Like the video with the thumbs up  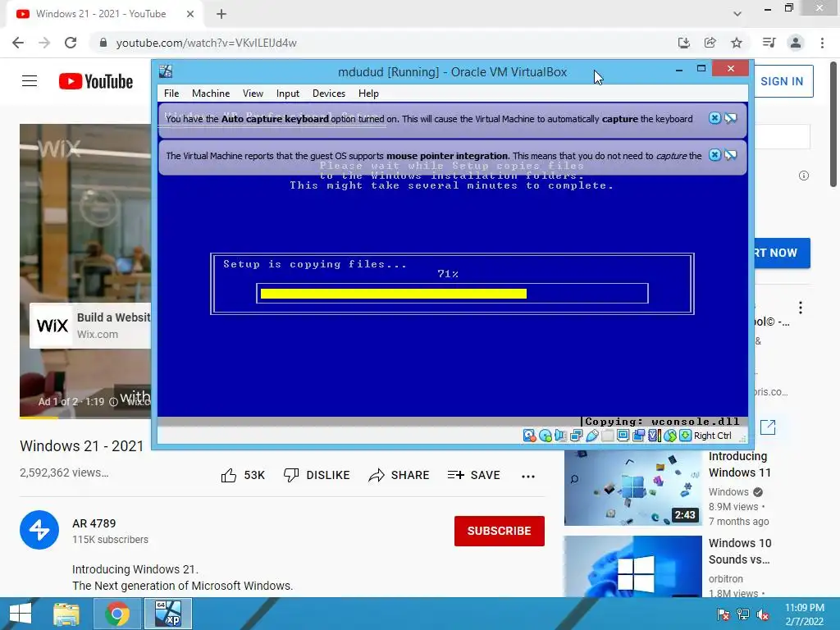click(x=243, y=475)
